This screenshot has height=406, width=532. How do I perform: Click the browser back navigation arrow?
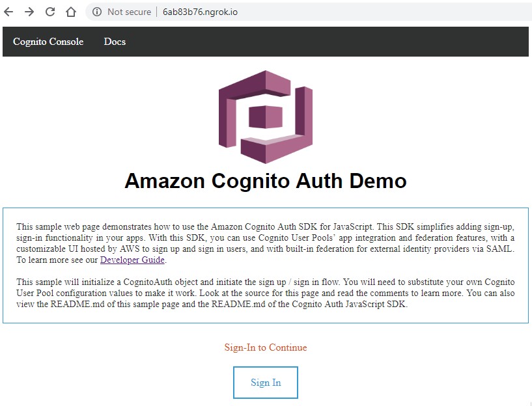click(8, 11)
